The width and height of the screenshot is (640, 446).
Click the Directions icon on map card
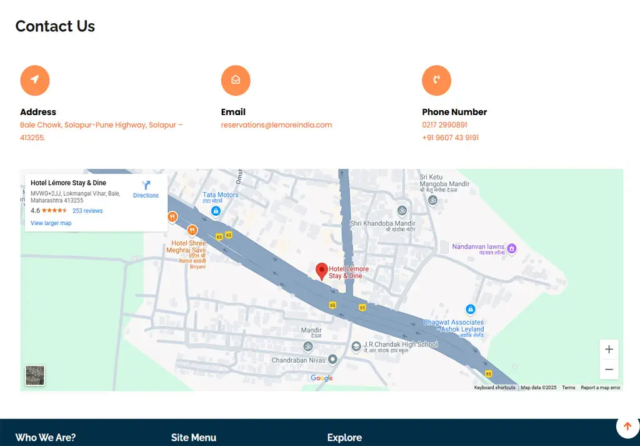(146, 186)
